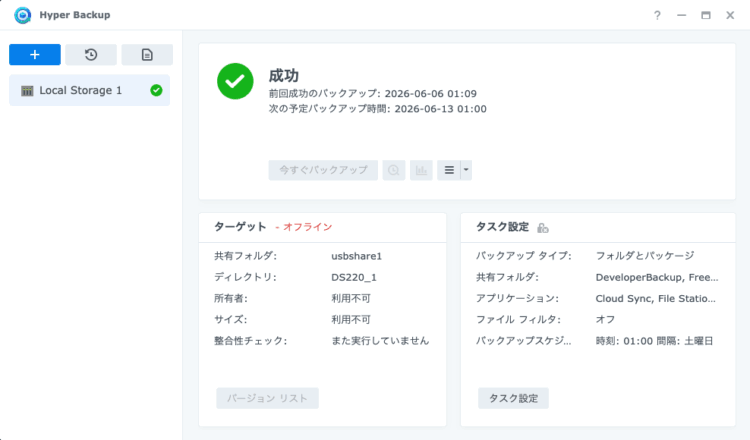Click the ファイル フィルタ オフ value

click(606, 319)
